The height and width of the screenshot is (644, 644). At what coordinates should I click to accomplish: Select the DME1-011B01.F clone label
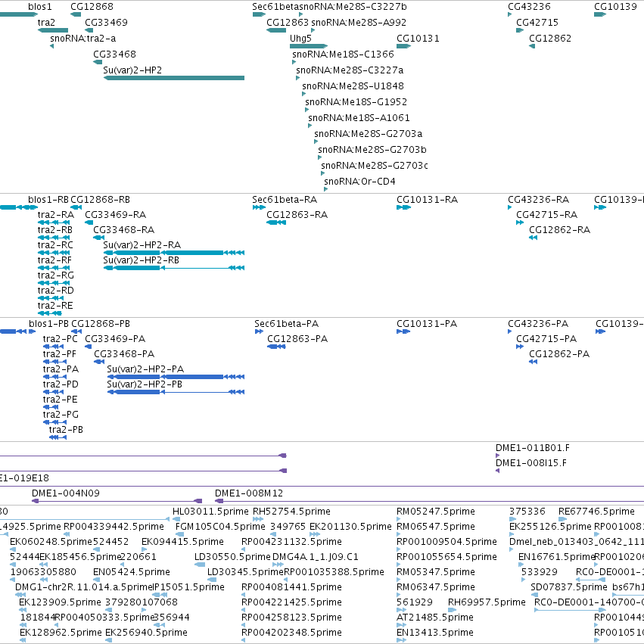click(532, 448)
